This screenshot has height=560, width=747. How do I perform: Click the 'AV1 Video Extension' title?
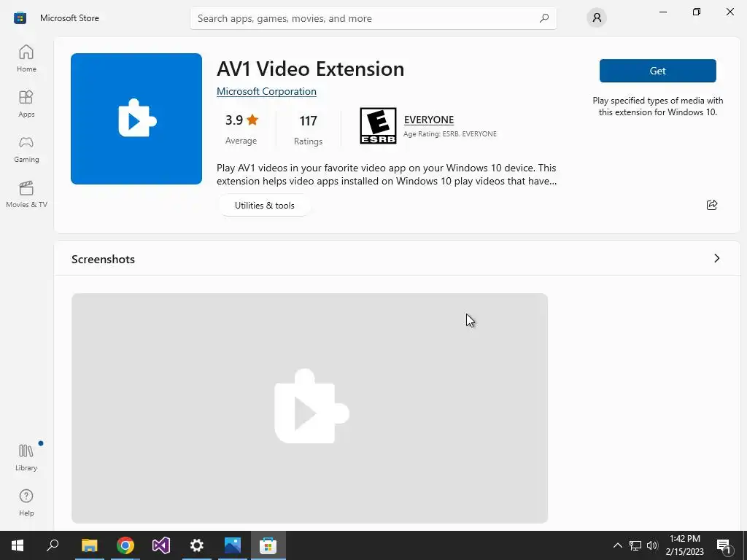[x=311, y=69]
